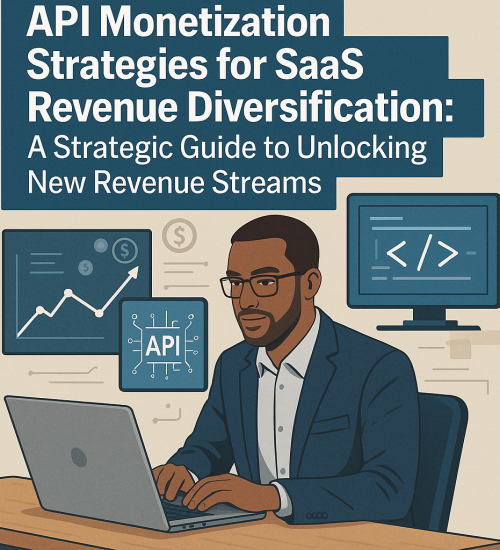500x550 pixels.
Task: Click the text 'Revenue Diversification:'
Action: [240, 106]
